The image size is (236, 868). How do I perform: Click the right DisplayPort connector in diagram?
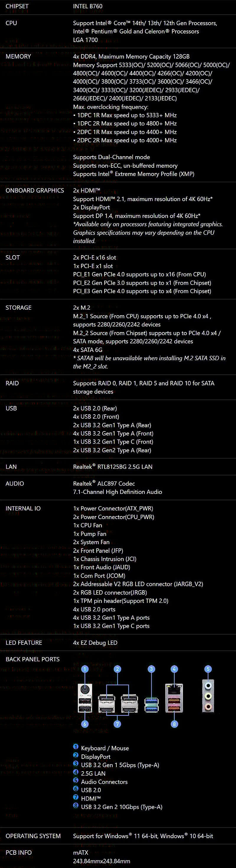point(129,699)
